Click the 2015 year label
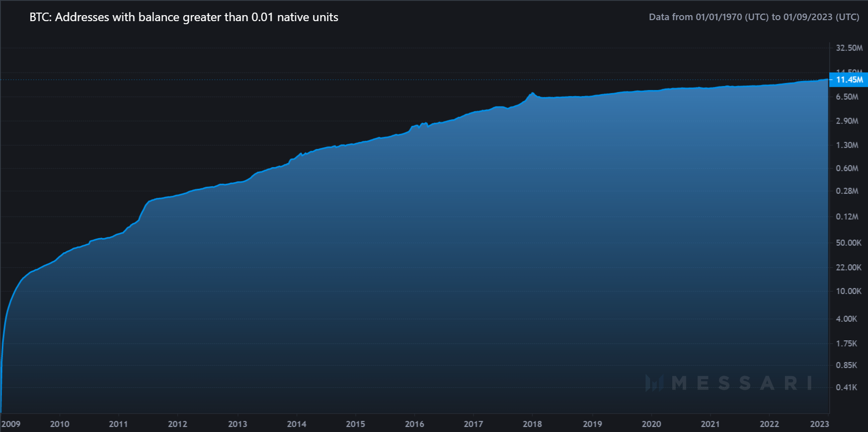The height and width of the screenshot is (432, 868). pyautogui.click(x=355, y=424)
